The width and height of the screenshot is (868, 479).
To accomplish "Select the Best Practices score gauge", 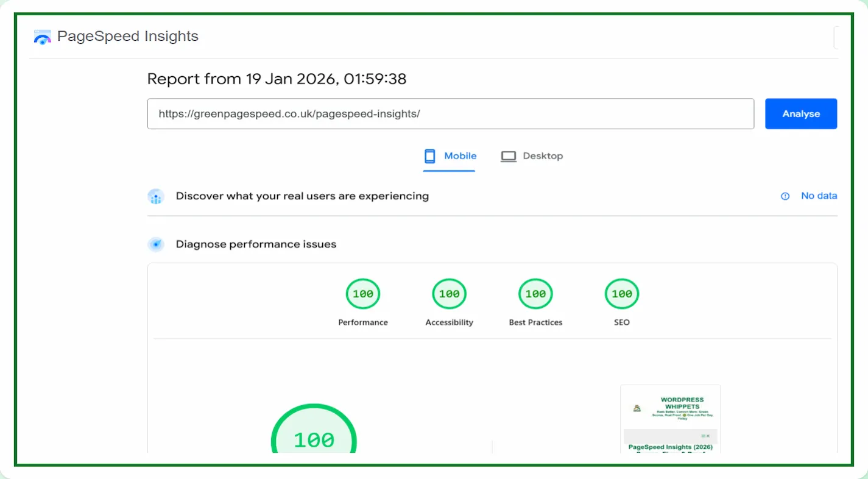I will tap(535, 294).
